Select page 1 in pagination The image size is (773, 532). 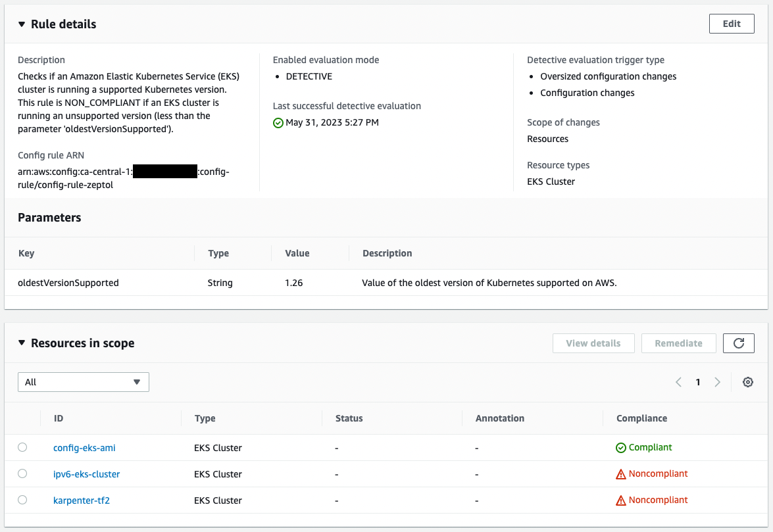coord(698,381)
